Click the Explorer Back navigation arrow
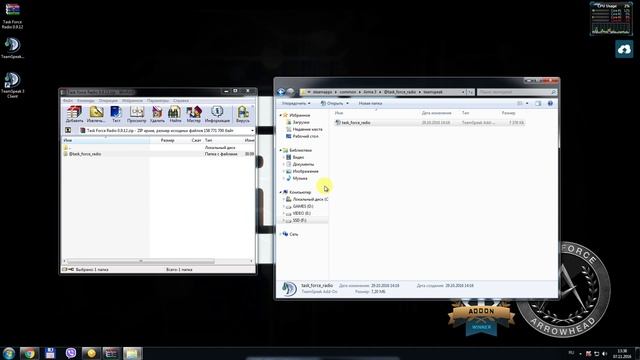The height and width of the screenshot is (360, 640). coord(281,92)
